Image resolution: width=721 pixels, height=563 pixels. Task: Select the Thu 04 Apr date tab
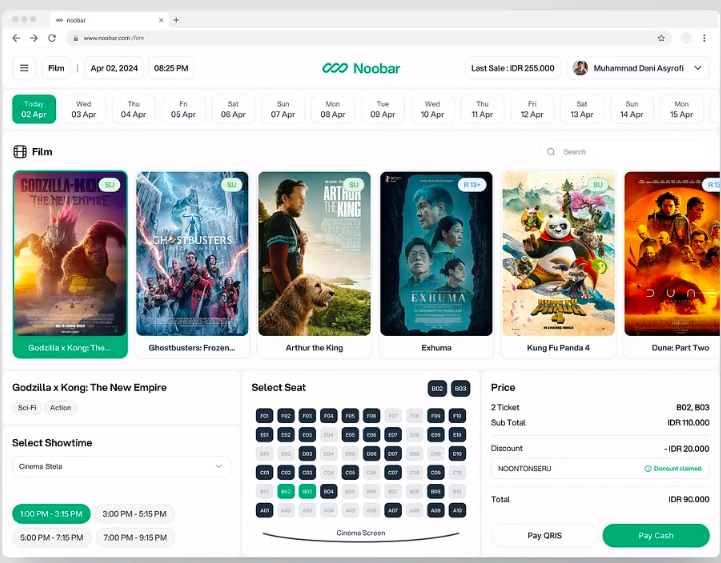[x=133, y=109]
